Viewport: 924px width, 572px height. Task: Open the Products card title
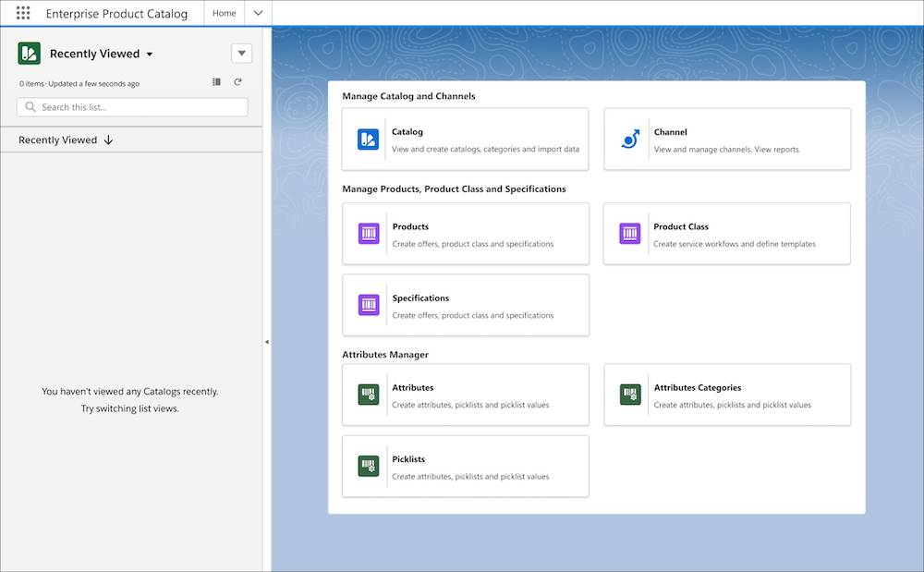(410, 226)
